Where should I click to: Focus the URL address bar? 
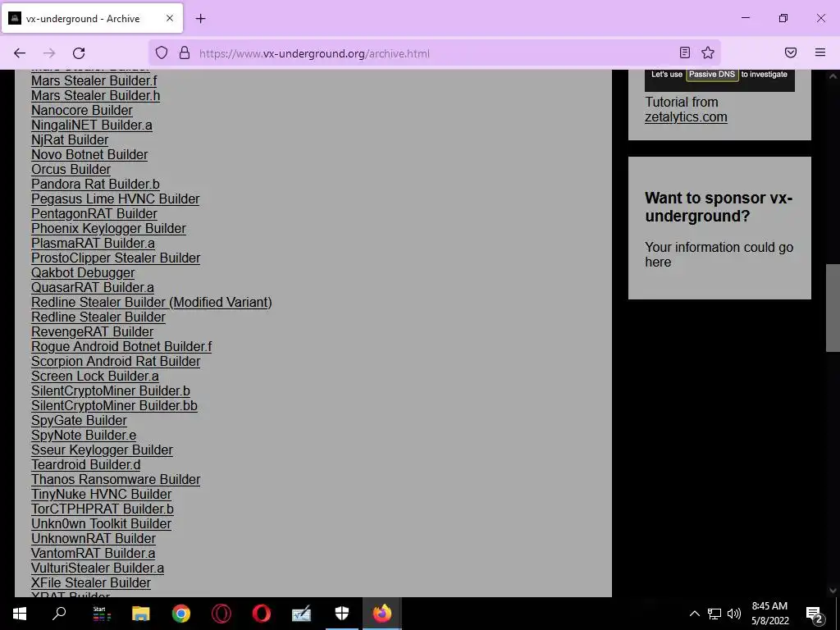coord(434,53)
